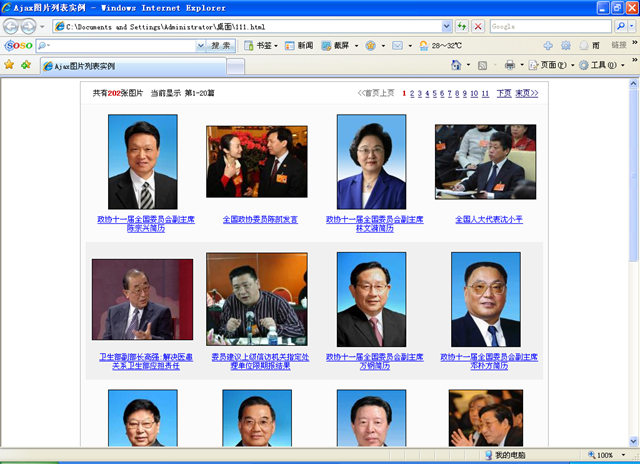The image size is (640, 464).
Task: Go to page 10 in pagination
Action: point(474,93)
